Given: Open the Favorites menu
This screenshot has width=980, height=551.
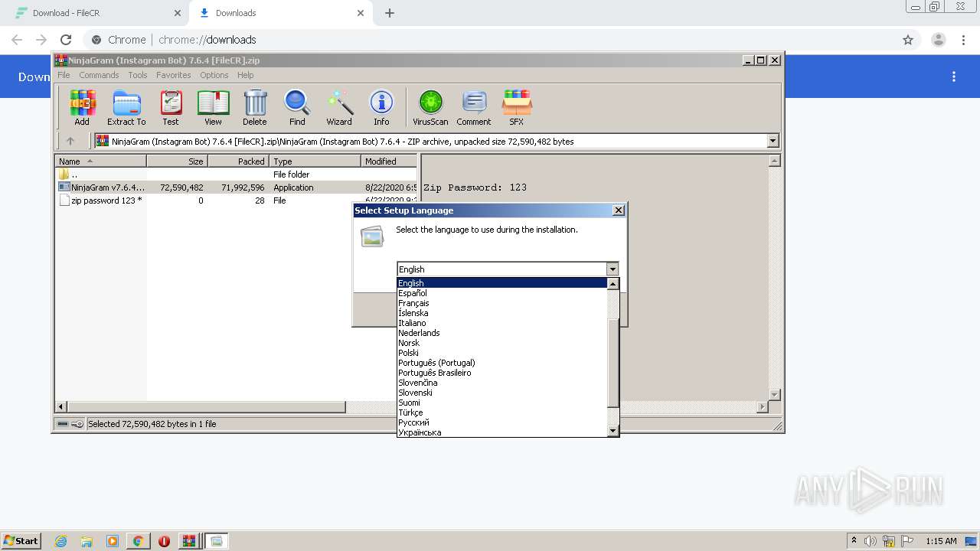Looking at the screenshot, I should 174,75.
